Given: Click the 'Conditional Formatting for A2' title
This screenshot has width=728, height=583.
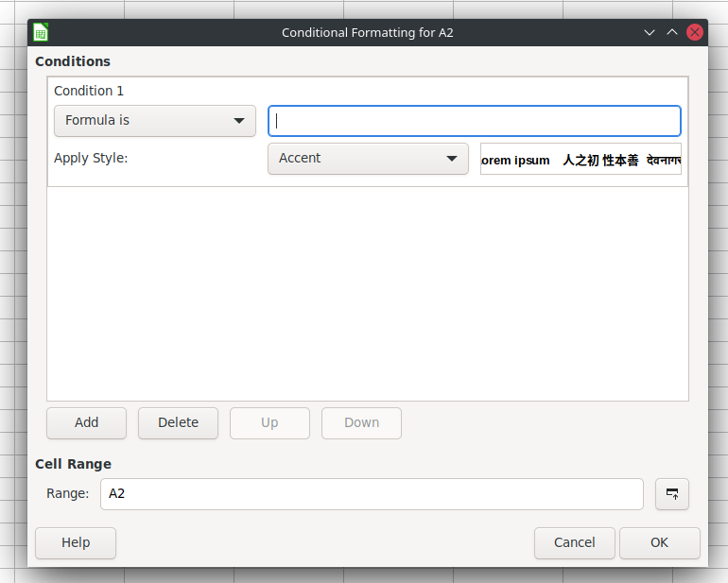Looking at the screenshot, I should (x=368, y=33).
